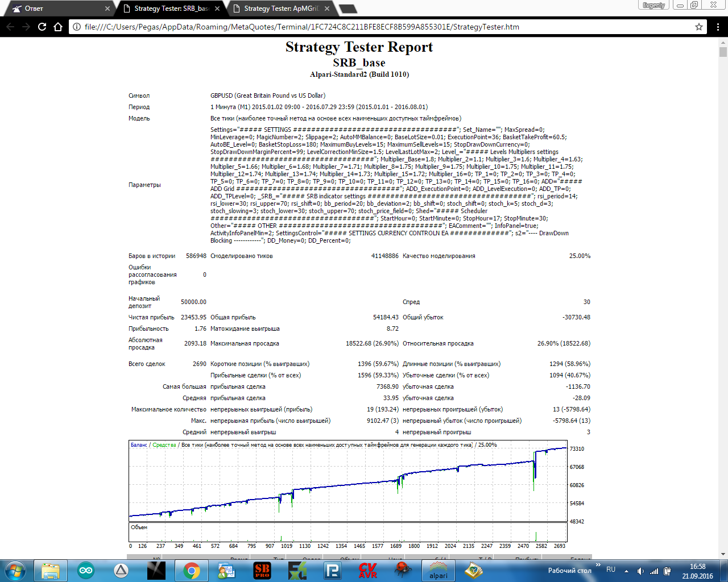728x582 pixels.
Task: Click the initial deposit value 50000.00
Action: point(193,302)
